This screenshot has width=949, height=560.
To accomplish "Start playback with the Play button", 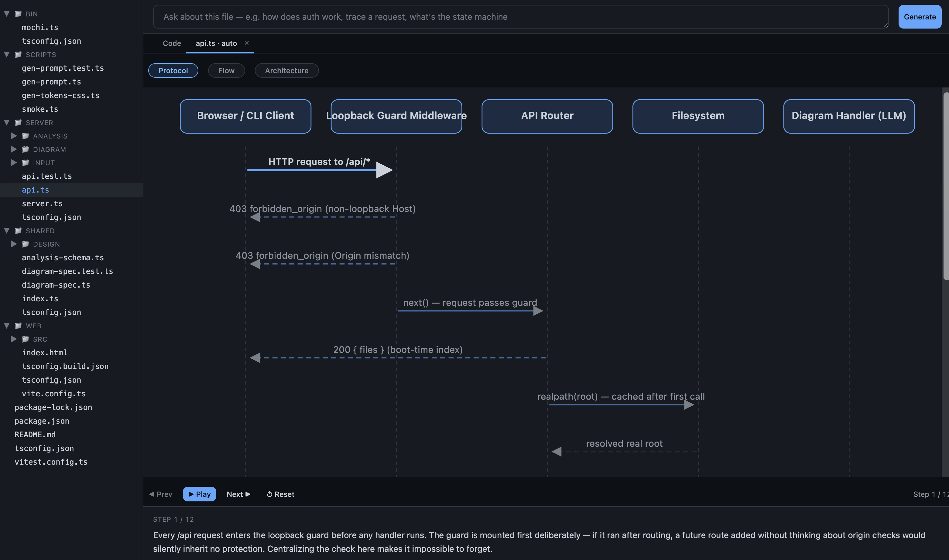I will pyautogui.click(x=199, y=494).
